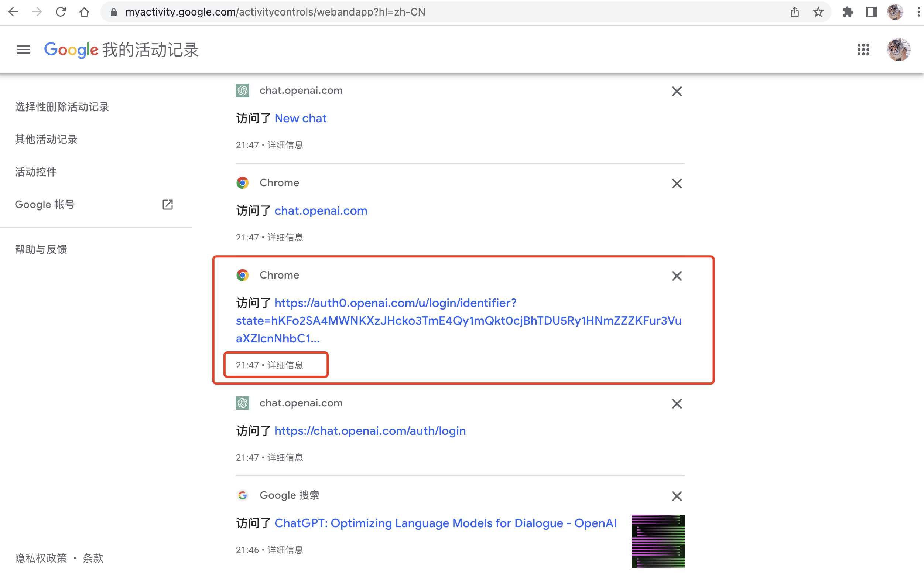
Task: Open the Extensions puzzle icon
Action: pyautogui.click(x=847, y=12)
